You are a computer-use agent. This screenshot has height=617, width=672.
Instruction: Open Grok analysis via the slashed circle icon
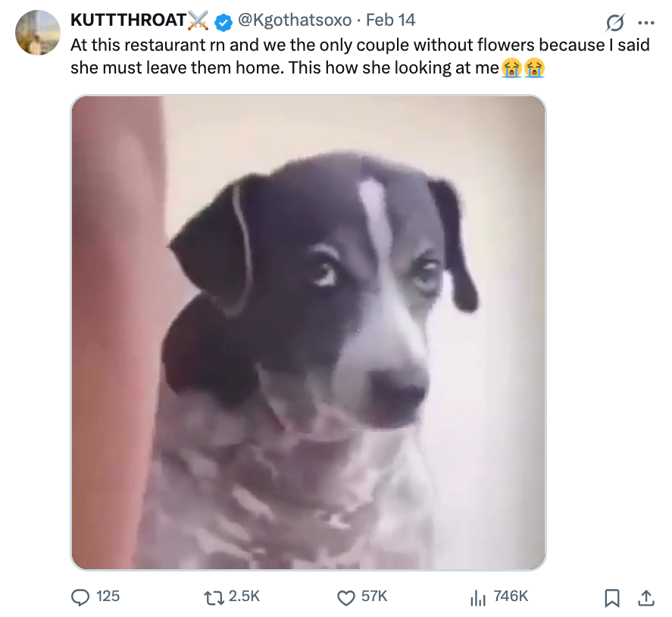point(614,23)
